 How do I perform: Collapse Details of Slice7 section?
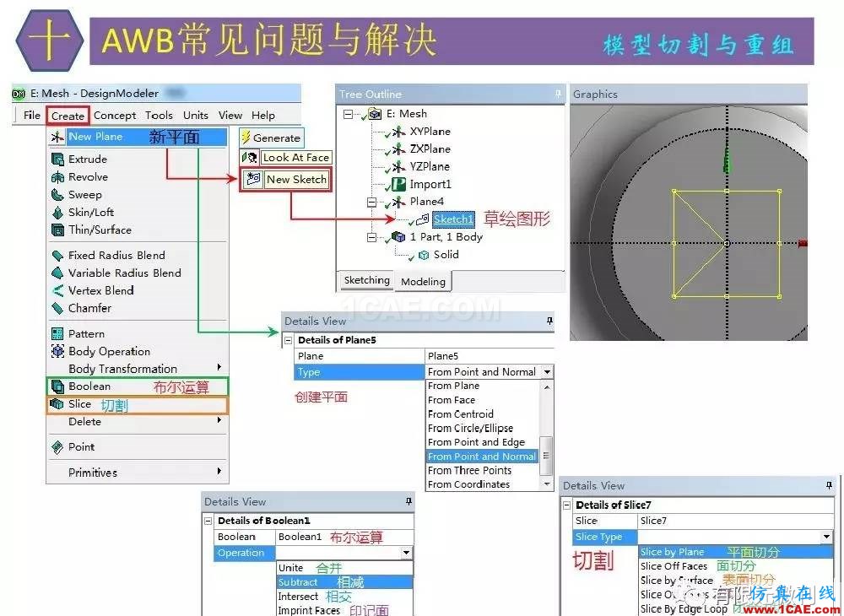(x=567, y=505)
